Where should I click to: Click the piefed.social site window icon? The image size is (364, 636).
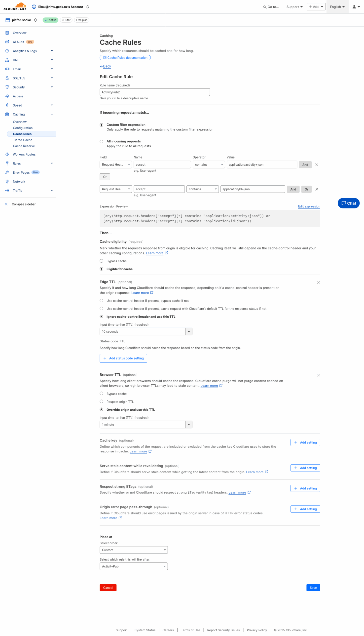[8, 20]
